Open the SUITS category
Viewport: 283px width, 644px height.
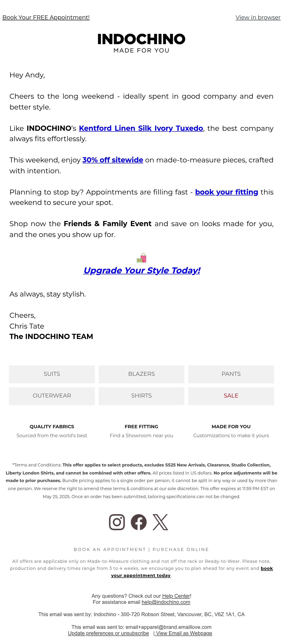tap(52, 374)
